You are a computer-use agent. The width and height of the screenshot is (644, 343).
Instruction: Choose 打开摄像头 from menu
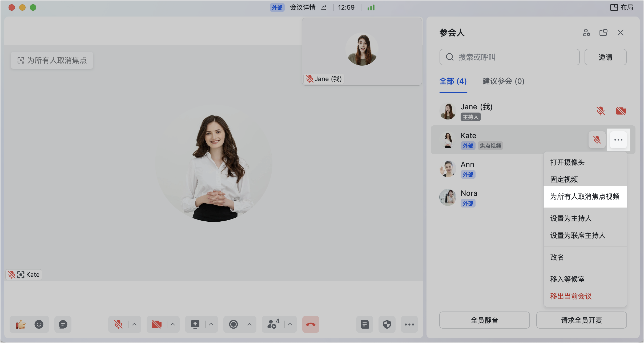click(585, 162)
